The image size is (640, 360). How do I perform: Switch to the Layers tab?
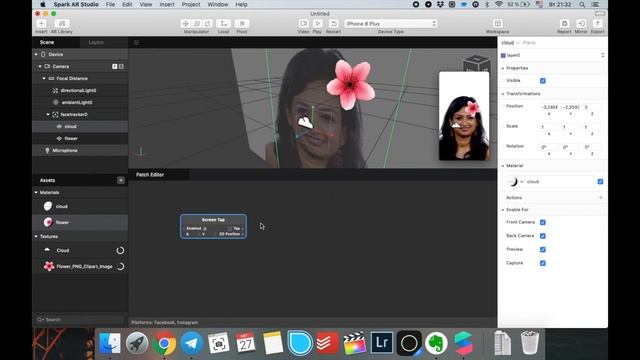(96, 42)
